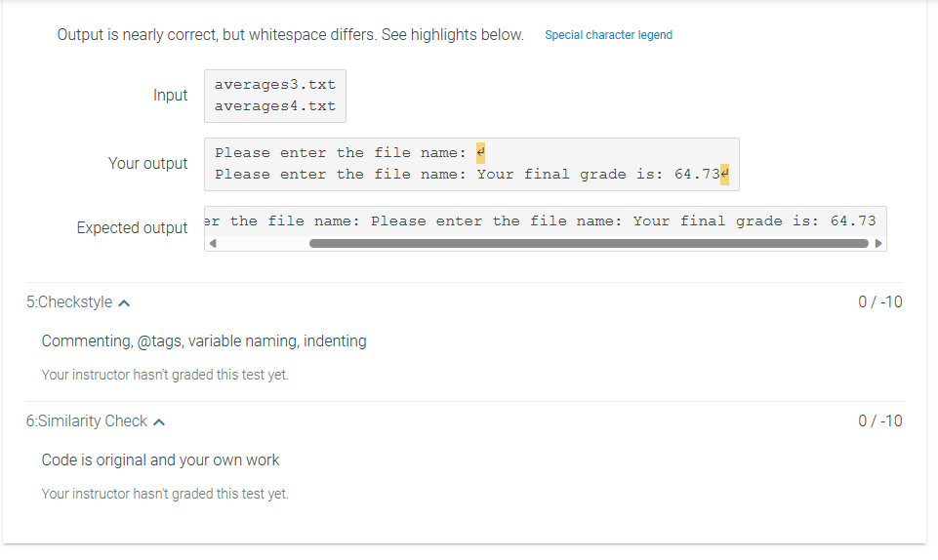Click the highlighted newline symbol after 64.73
This screenshot has height=560, width=938.
(x=724, y=175)
